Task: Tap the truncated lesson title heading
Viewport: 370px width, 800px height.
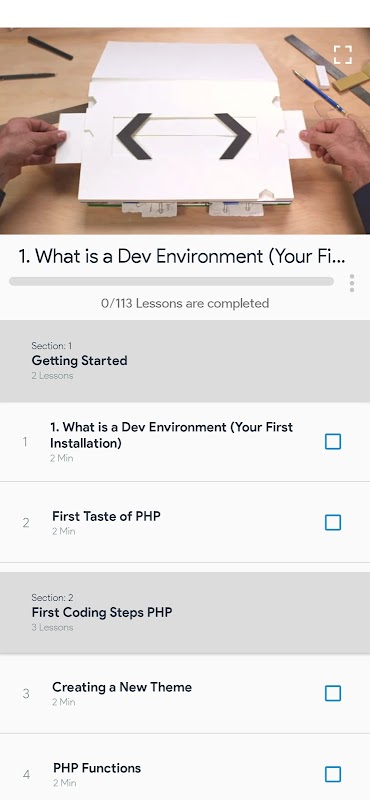Action: (x=182, y=256)
